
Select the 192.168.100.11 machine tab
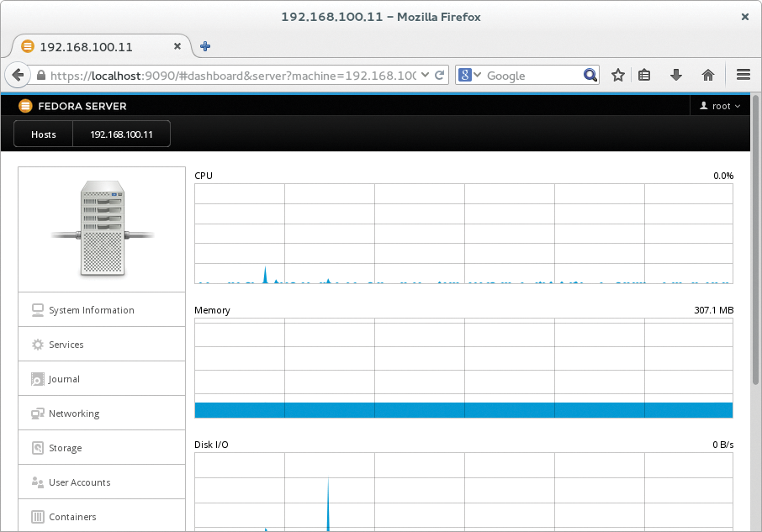121,134
